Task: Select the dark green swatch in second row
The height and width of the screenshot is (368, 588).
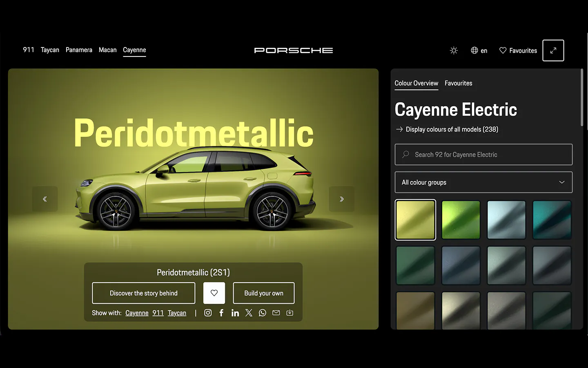Action: click(x=415, y=265)
